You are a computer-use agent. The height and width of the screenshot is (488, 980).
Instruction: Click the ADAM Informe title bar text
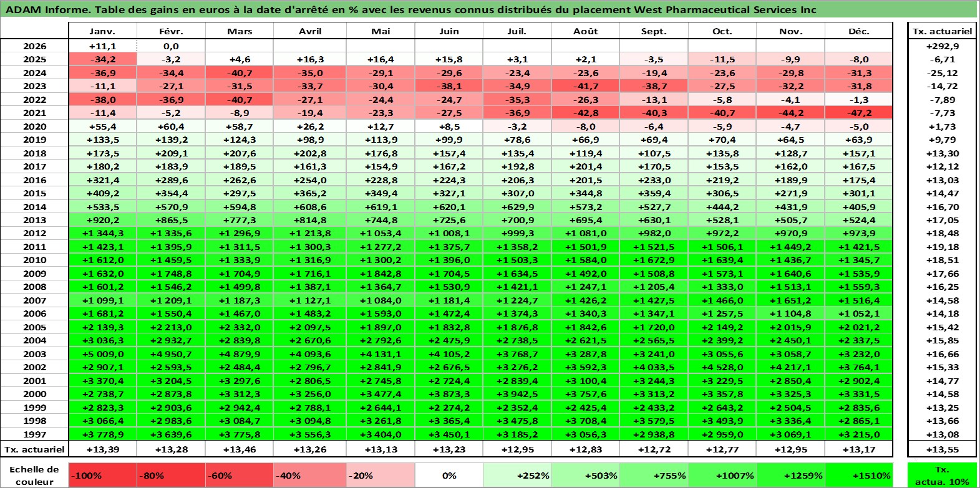pos(410,9)
